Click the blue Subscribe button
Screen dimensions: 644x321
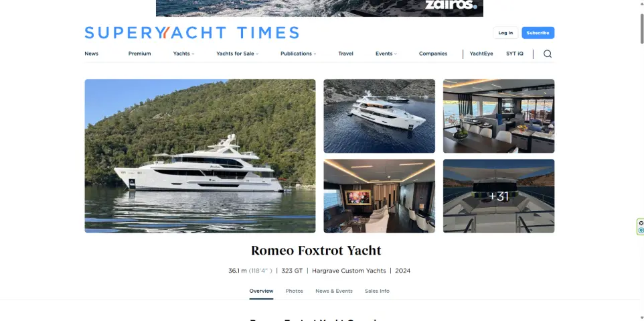pos(538,33)
